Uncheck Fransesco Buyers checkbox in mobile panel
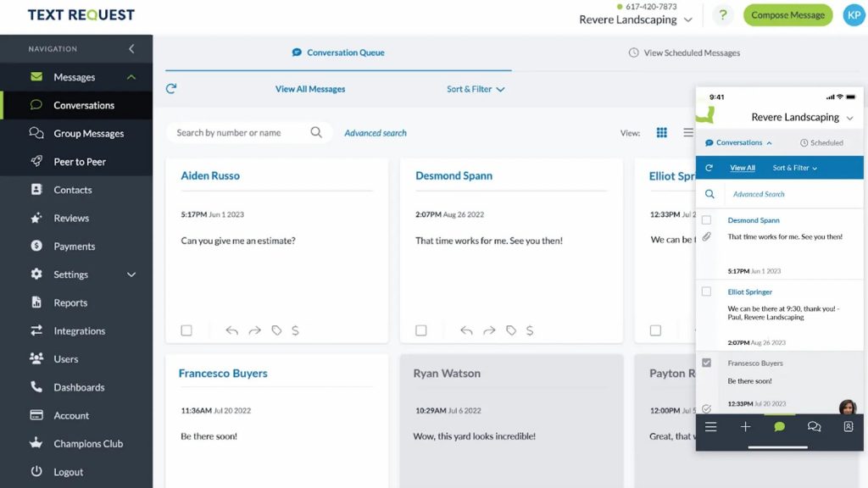This screenshot has width=868, height=488. pyautogui.click(x=707, y=363)
